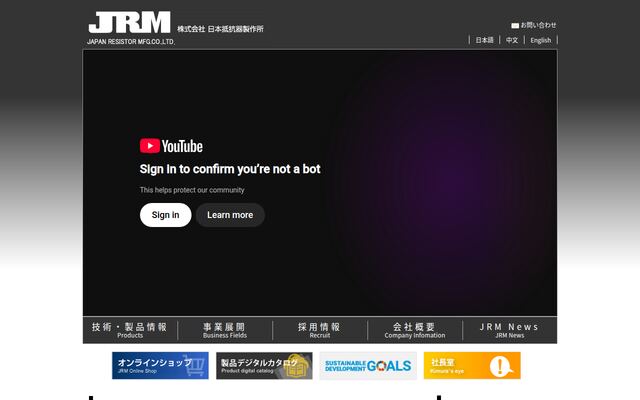
Task: Click the YouTube Sign in button
Action: pos(165,215)
